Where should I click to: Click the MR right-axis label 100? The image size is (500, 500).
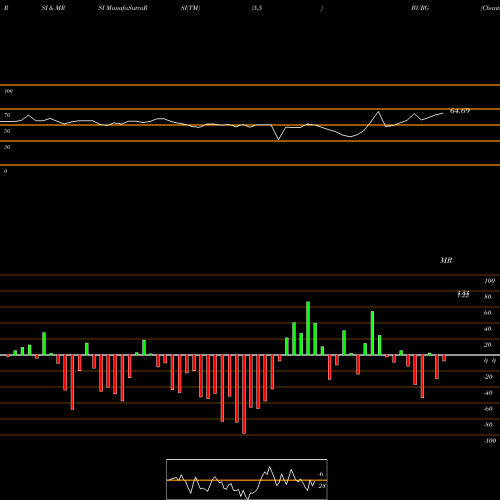(489, 281)
